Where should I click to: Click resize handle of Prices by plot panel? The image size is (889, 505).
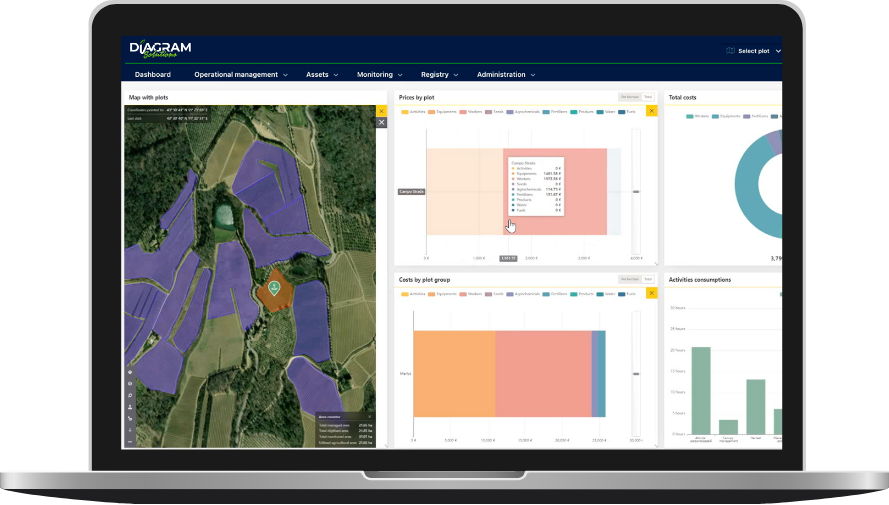[656, 264]
